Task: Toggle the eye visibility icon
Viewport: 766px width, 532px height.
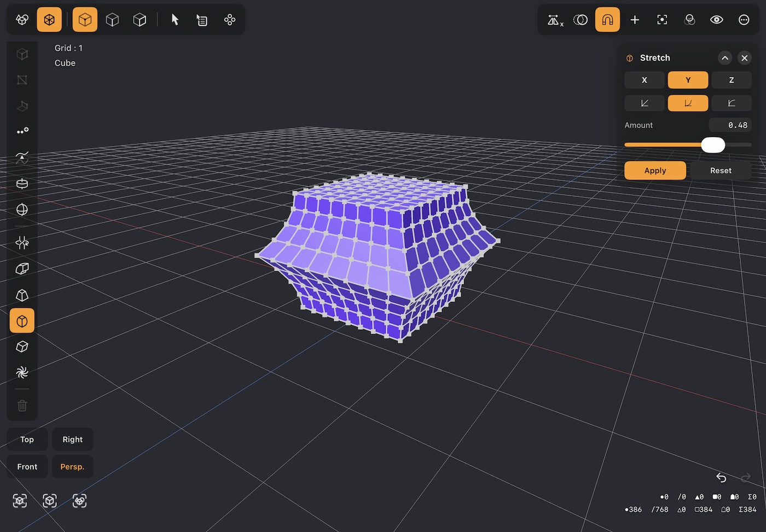Action: (x=717, y=20)
